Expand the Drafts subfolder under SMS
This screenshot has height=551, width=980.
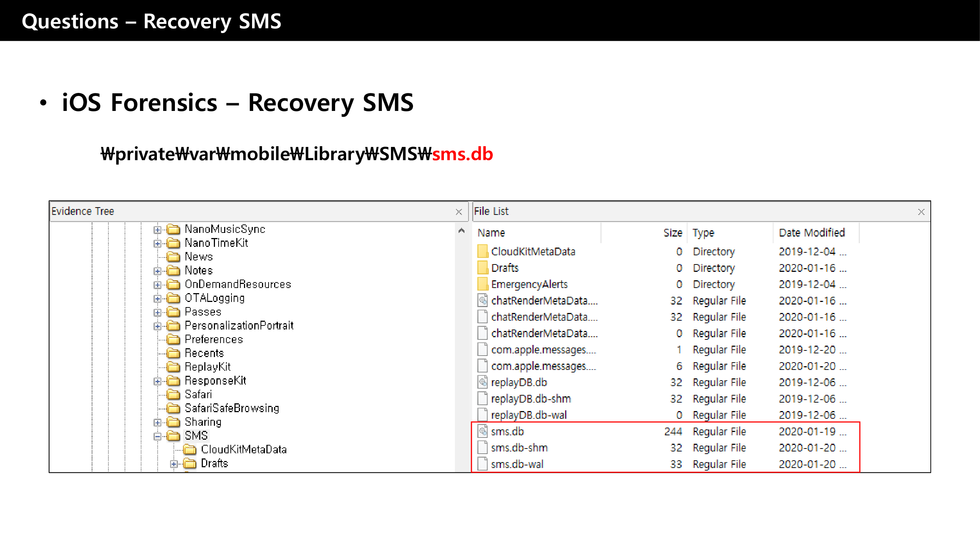click(173, 464)
